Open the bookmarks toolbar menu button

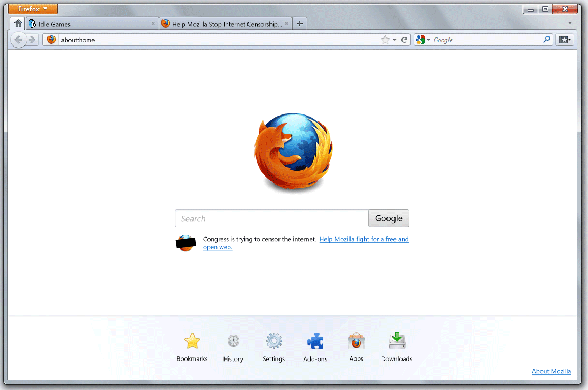[564, 40]
